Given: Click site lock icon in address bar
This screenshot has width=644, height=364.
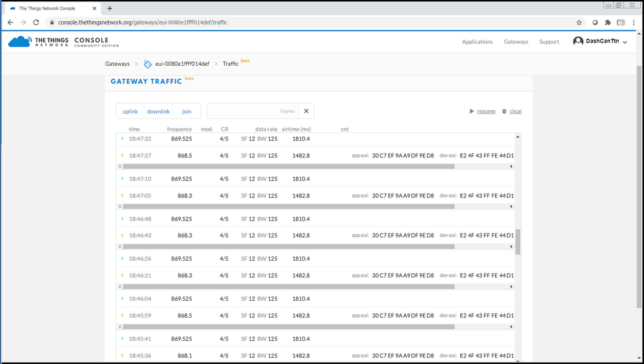Looking at the screenshot, I should pos(52,22).
